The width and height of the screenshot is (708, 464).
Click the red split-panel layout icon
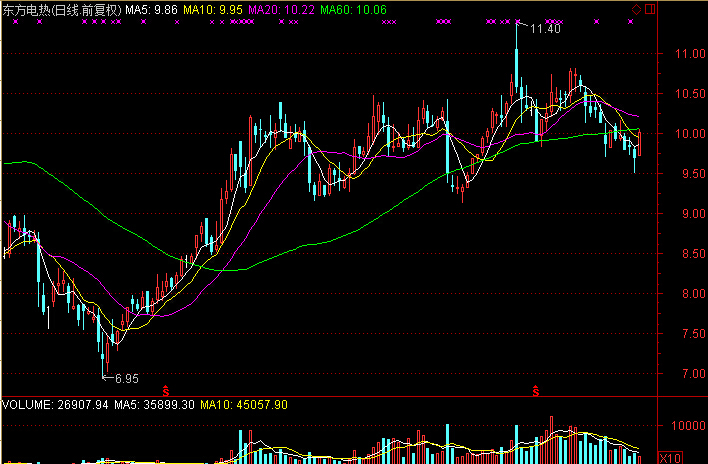(x=650, y=9)
